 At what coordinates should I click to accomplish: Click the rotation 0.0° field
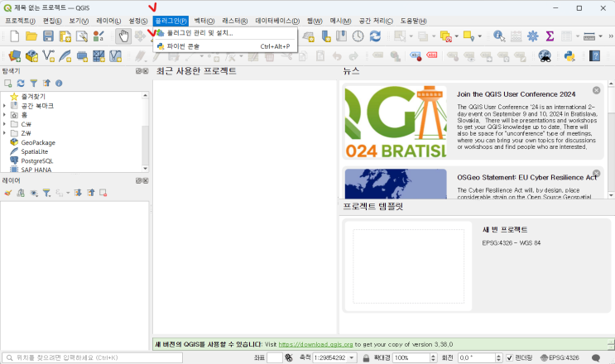click(x=480, y=357)
